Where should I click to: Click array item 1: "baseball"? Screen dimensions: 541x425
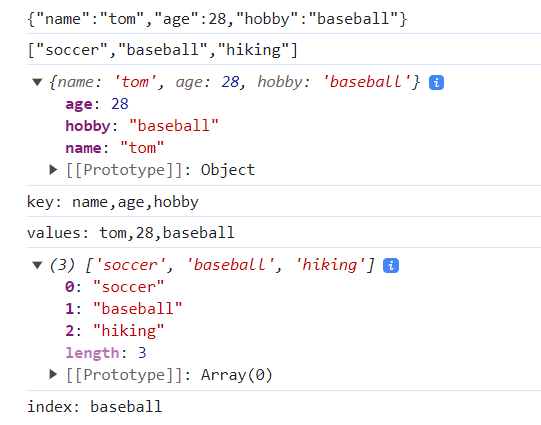coord(124,308)
